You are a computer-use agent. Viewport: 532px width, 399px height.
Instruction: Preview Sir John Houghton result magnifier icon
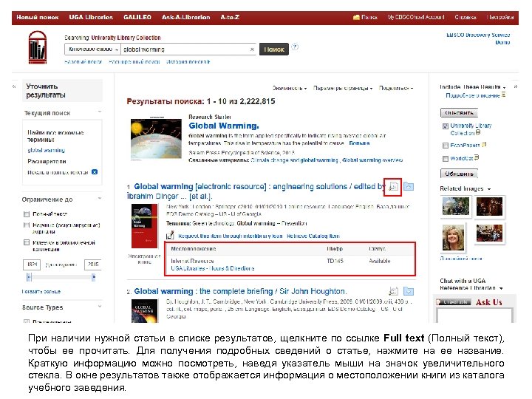coord(393,291)
